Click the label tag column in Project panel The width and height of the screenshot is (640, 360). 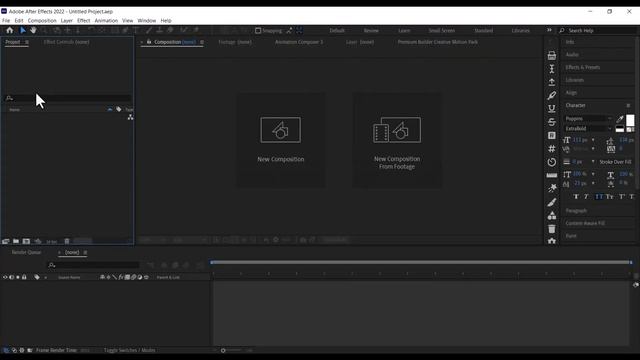119,109
